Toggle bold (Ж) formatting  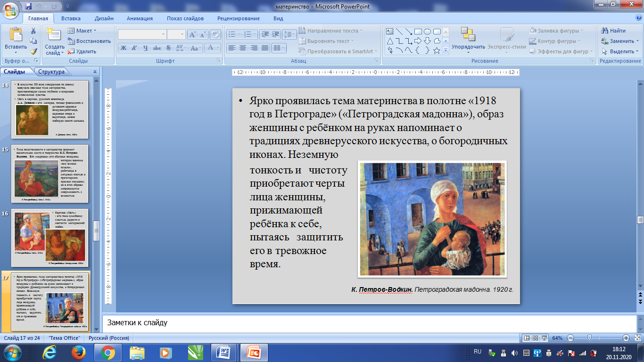tap(124, 48)
